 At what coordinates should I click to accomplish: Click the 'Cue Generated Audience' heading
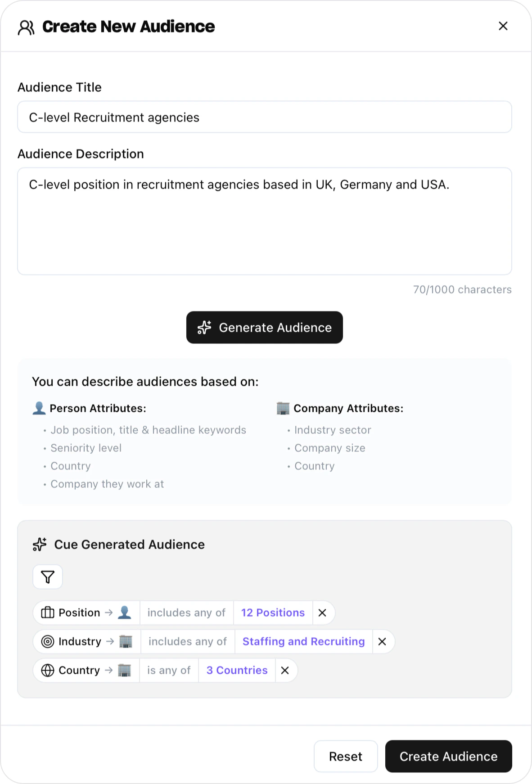[x=130, y=544]
